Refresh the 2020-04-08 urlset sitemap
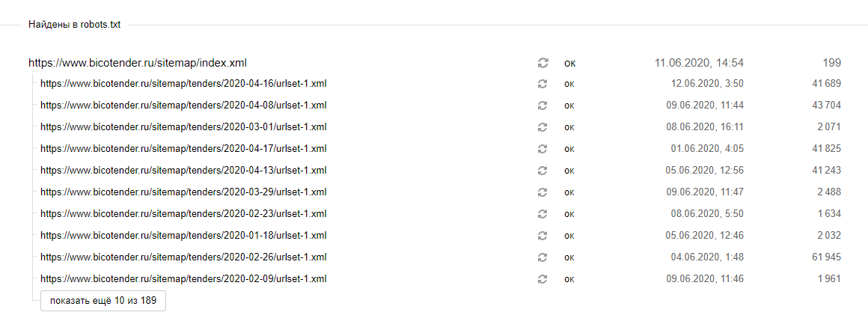868x333 pixels. coord(543,105)
